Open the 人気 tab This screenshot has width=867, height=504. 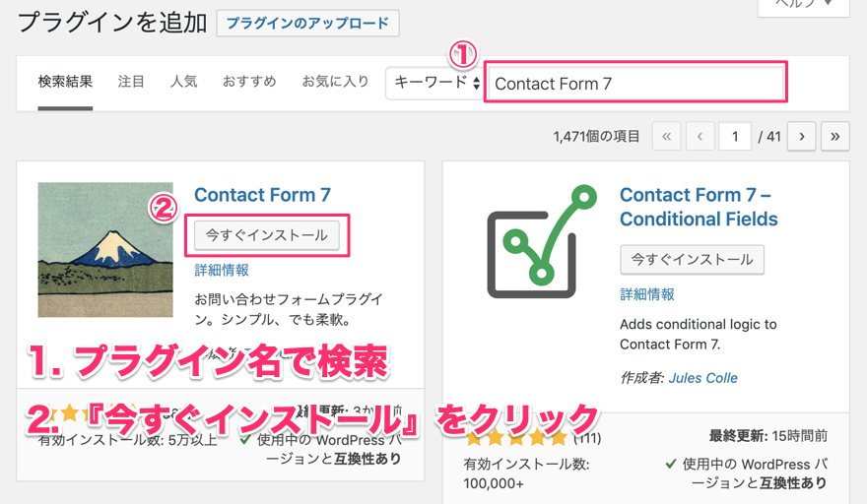click(x=183, y=82)
